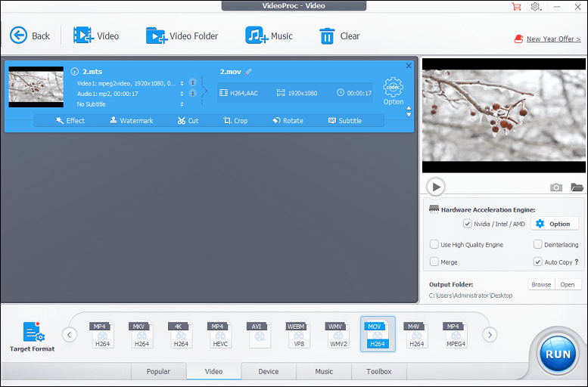Image resolution: width=588 pixels, height=387 pixels.
Task: Show info for 2.mts file
Action: [x=75, y=71]
